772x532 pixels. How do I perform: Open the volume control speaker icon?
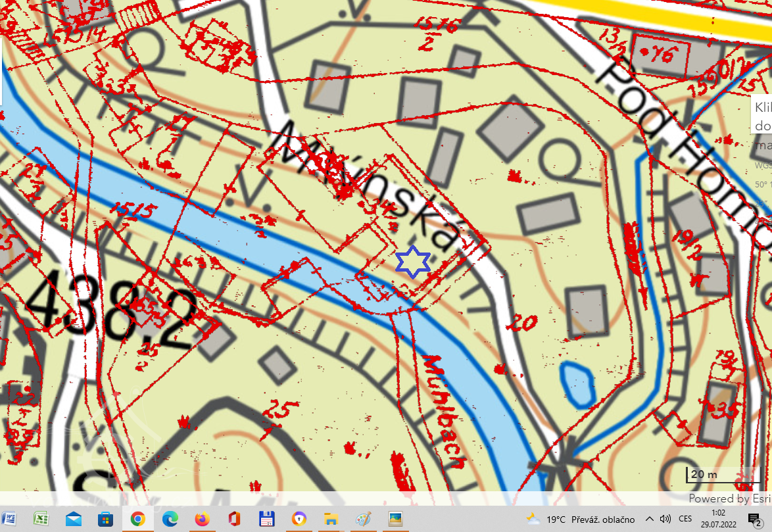[x=665, y=519]
